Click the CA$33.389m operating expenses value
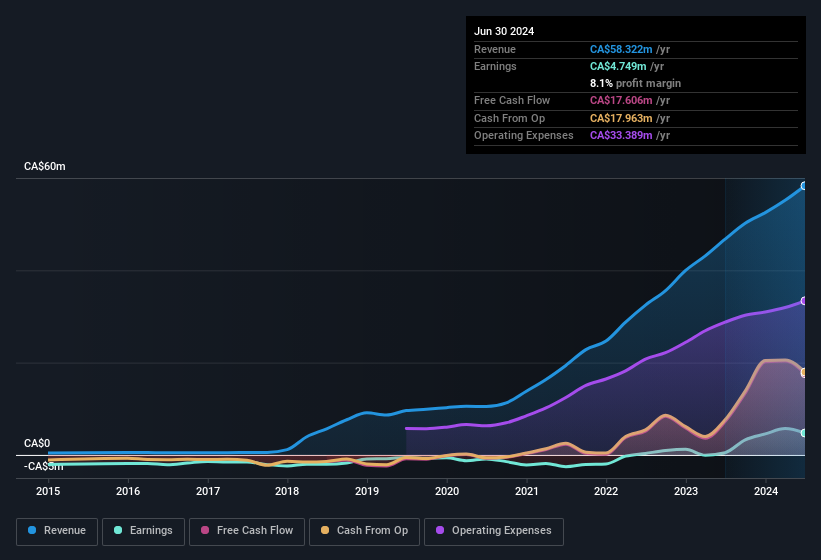821x560 pixels. 621,135
